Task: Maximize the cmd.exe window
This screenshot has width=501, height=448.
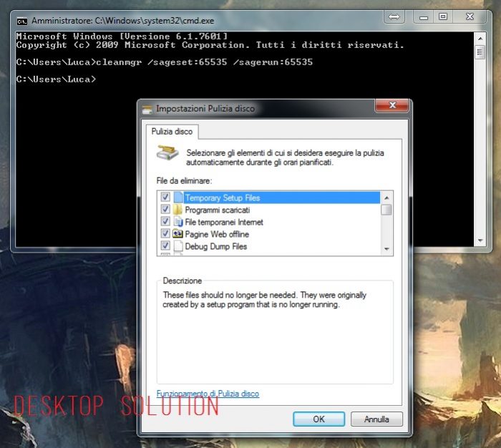Action: click(x=443, y=17)
